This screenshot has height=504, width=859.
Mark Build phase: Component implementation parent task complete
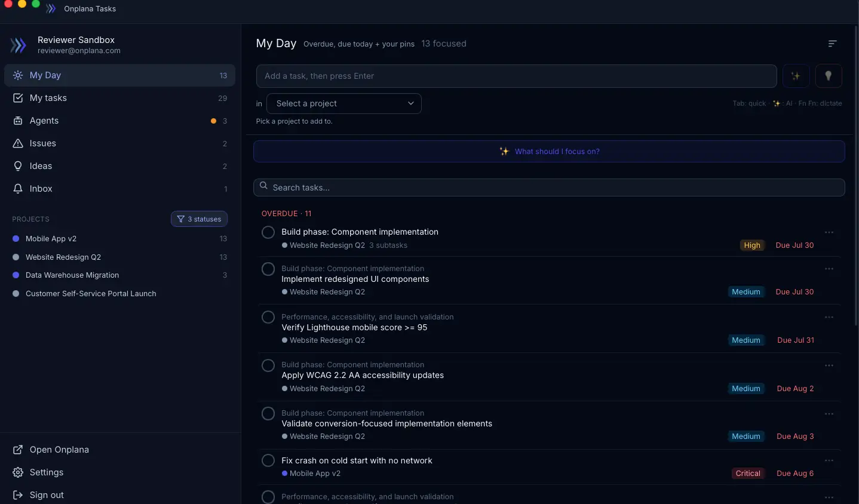(x=268, y=232)
